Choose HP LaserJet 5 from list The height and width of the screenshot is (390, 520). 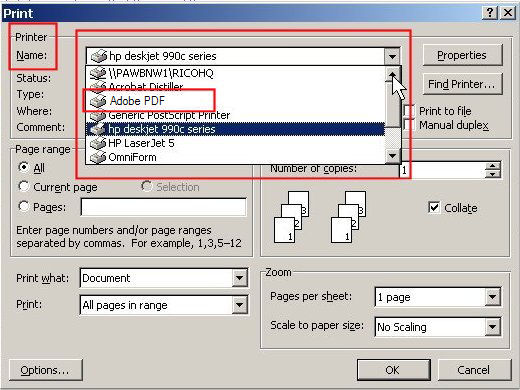235,143
